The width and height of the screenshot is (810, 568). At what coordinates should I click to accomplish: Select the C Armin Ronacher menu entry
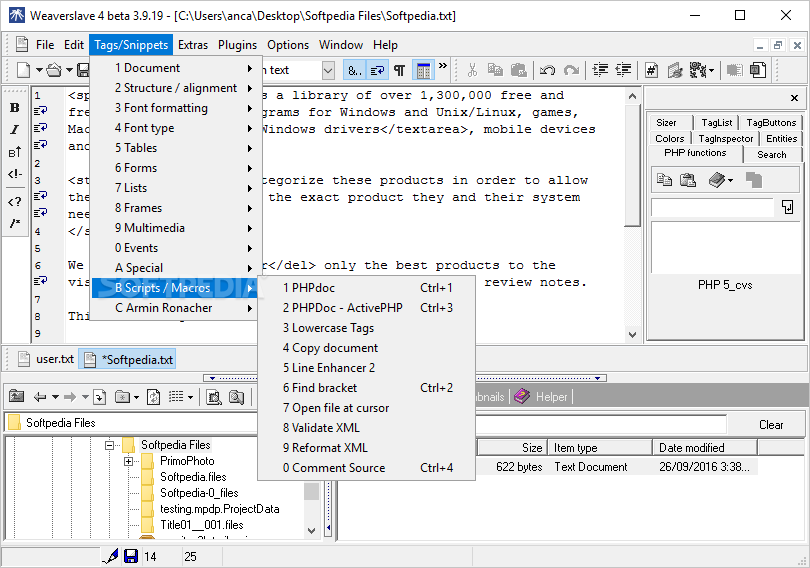[x=174, y=308]
